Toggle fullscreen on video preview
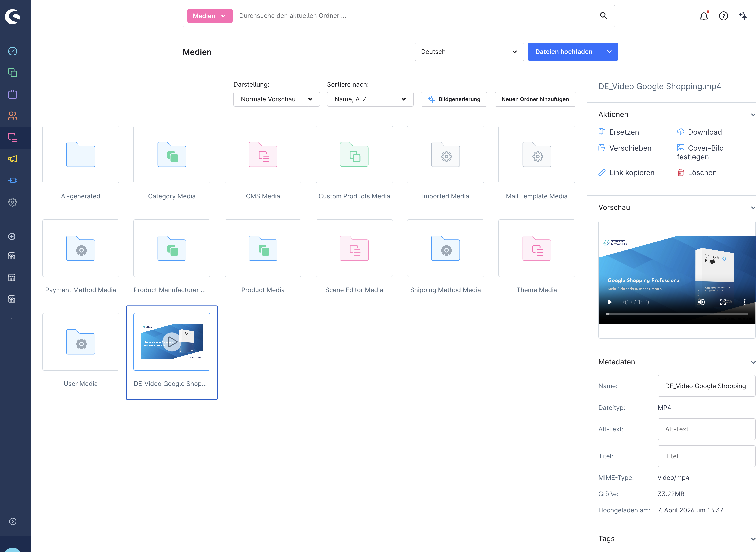 [723, 302]
